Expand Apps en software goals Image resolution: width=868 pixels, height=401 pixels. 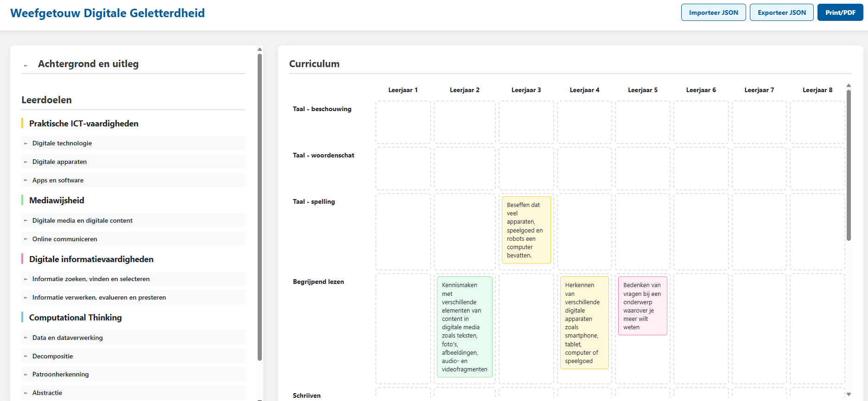(133, 180)
